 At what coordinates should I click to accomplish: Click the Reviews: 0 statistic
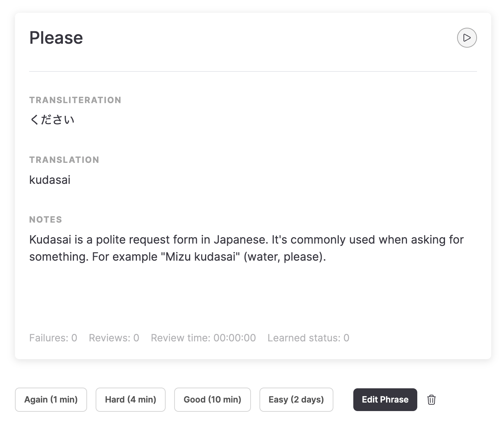coord(114,338)
